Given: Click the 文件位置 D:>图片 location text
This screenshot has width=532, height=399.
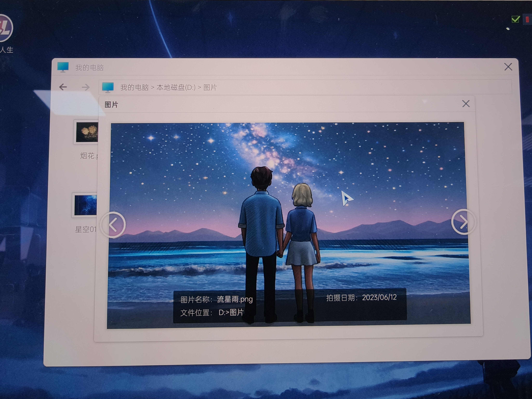Looking at the screenshot, I should 212,312.
